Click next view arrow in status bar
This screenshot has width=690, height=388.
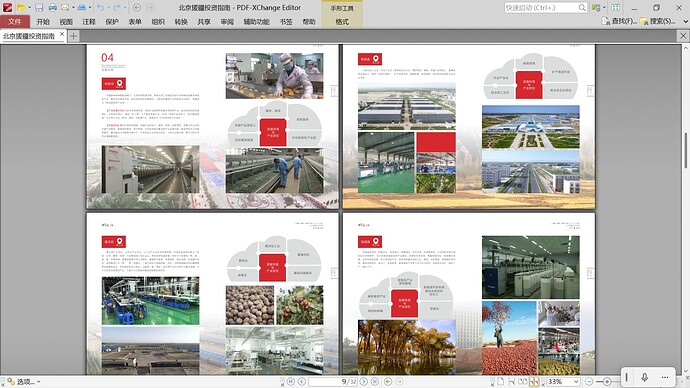pyautogui.click(x=399, y=381)
